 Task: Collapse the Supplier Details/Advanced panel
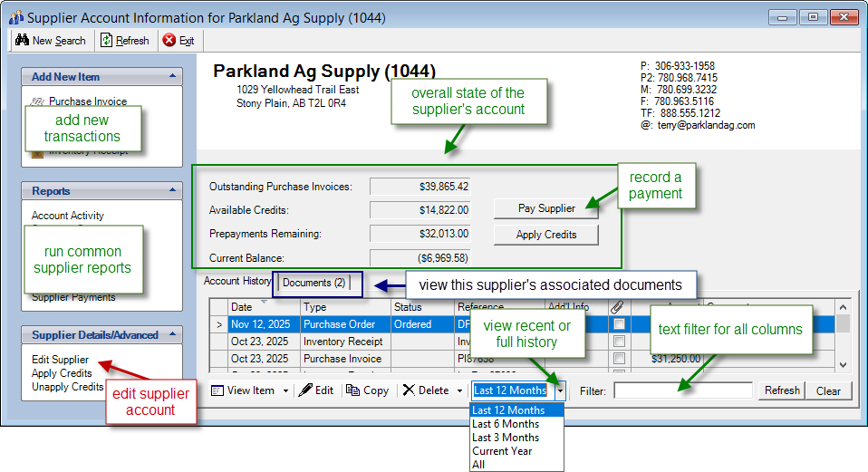[x=172, y=334]
